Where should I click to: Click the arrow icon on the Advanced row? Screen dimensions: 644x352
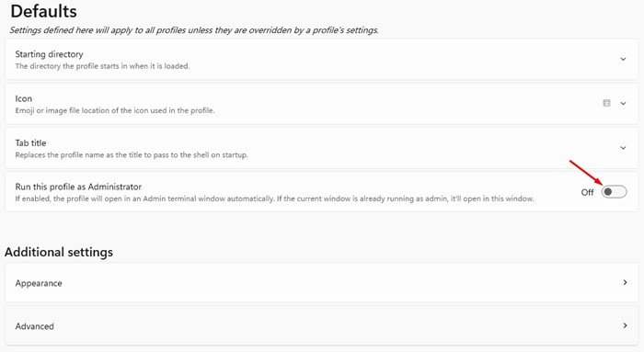coord(625,325)
